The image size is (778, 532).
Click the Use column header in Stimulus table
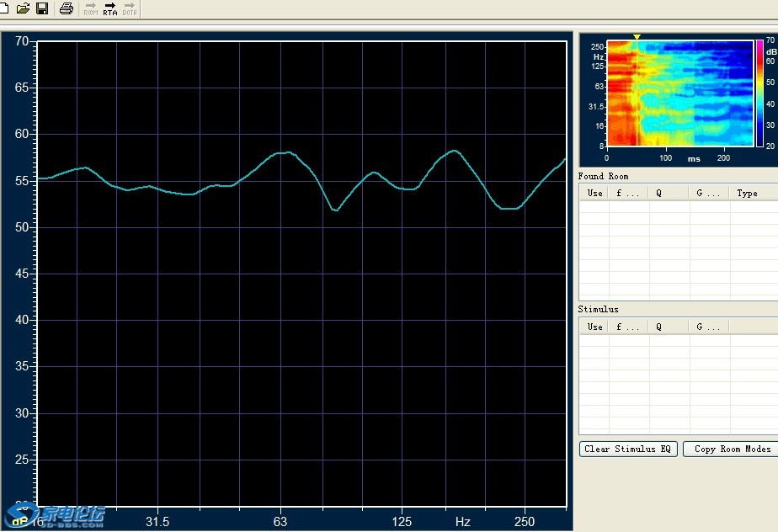[594, 327]
